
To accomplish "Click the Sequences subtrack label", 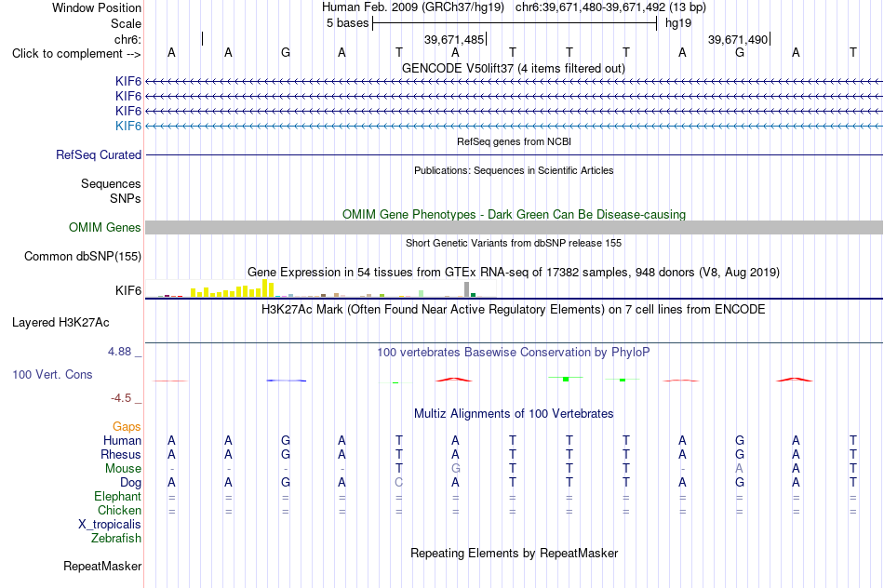I will pos(111,184).
